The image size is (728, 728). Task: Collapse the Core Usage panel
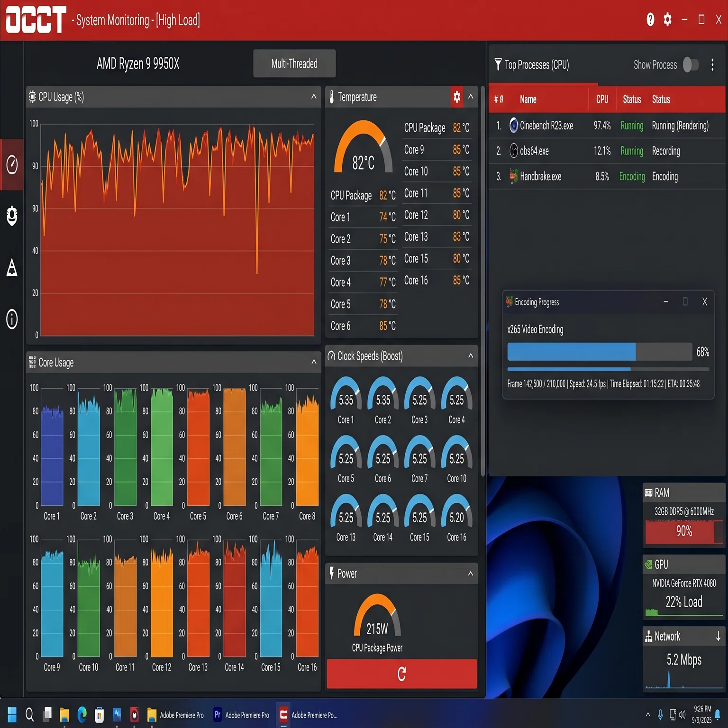tap(314, 362)
